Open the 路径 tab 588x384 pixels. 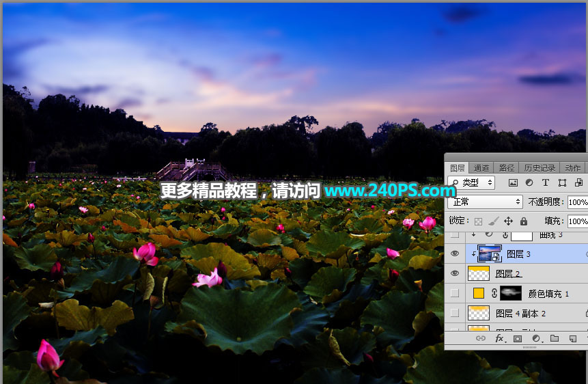[x=506, y=168]
